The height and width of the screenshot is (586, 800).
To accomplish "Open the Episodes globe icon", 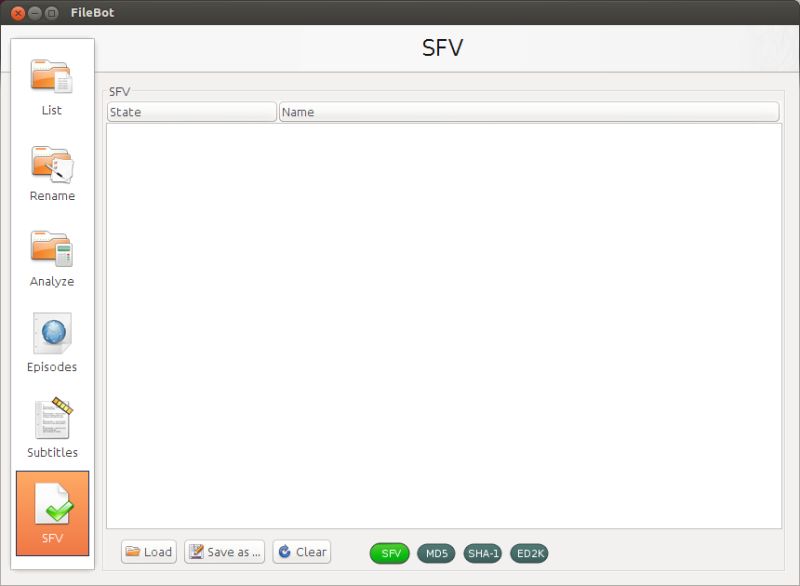I will pyautogui.click(x=51, y=331).
